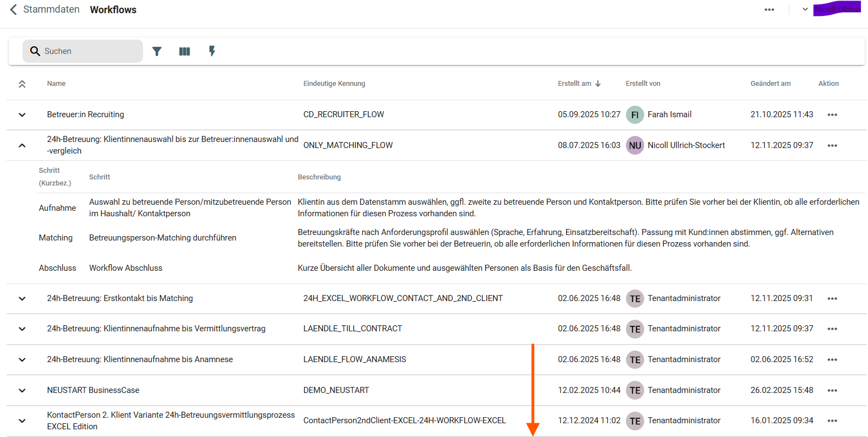Sort by Geändert am column header
The height and width of the screenshot is (437, 868).
pyautogui.click(x=770, y=84)
